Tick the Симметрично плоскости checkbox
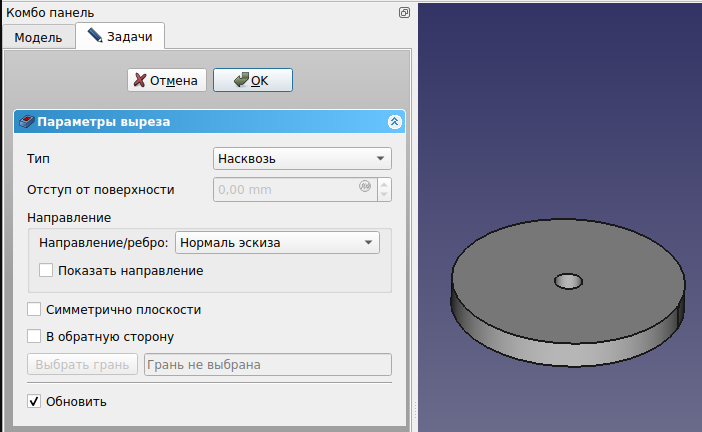This screenshot has height=432, width=702. click(34, 309)
